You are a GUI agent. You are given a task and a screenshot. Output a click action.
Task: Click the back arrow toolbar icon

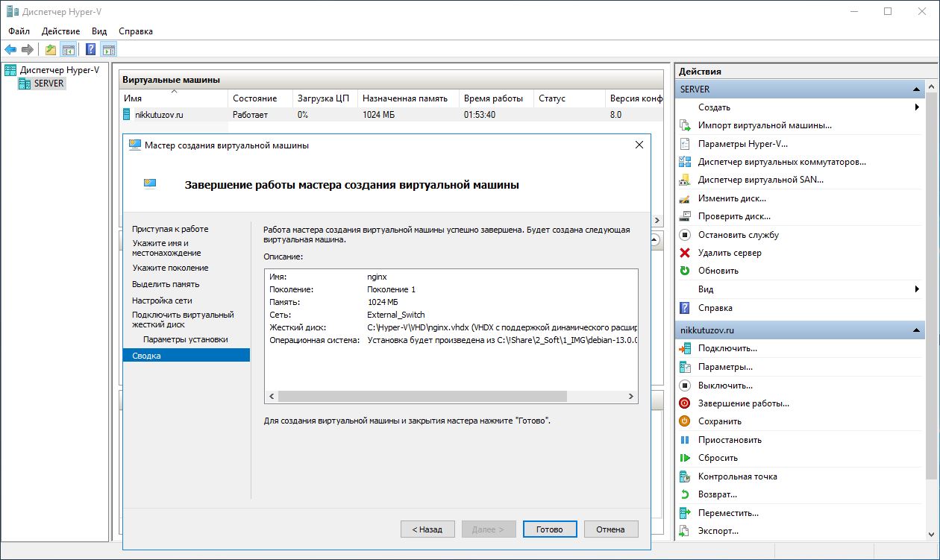[10, 50]
